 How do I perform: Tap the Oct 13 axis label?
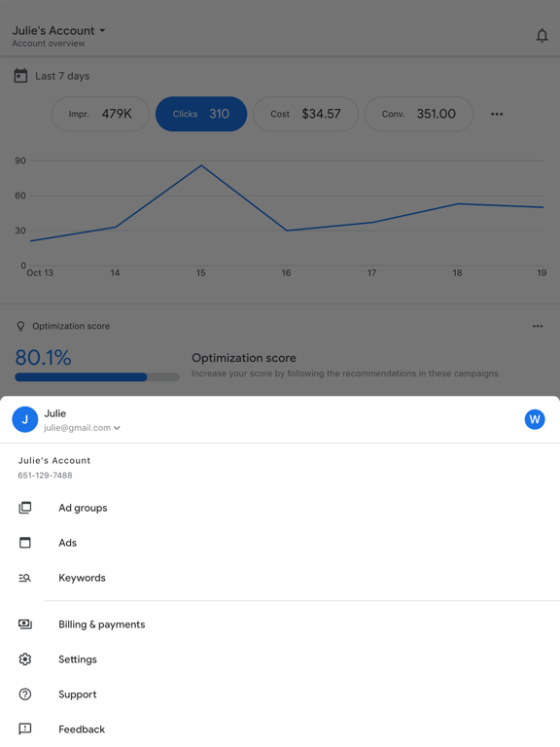click(40, 273)
